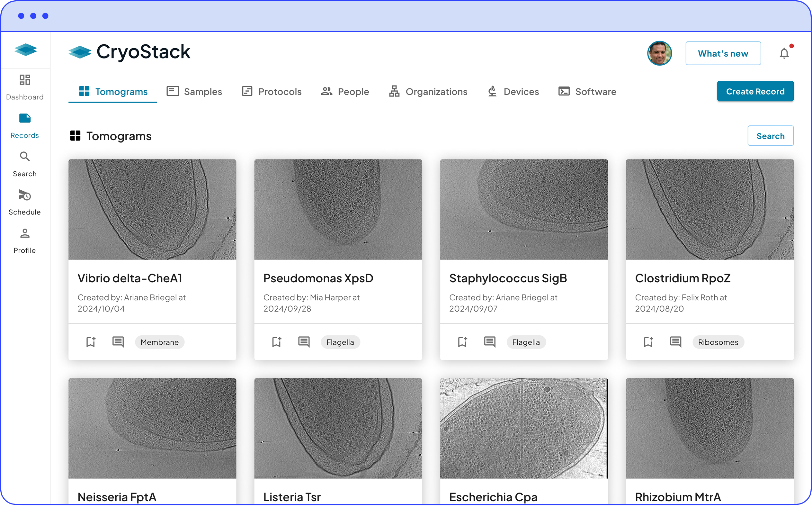Open Schedule in the sidebar
Viewport: 812px width, 508px height.
[x=24, y=202]
